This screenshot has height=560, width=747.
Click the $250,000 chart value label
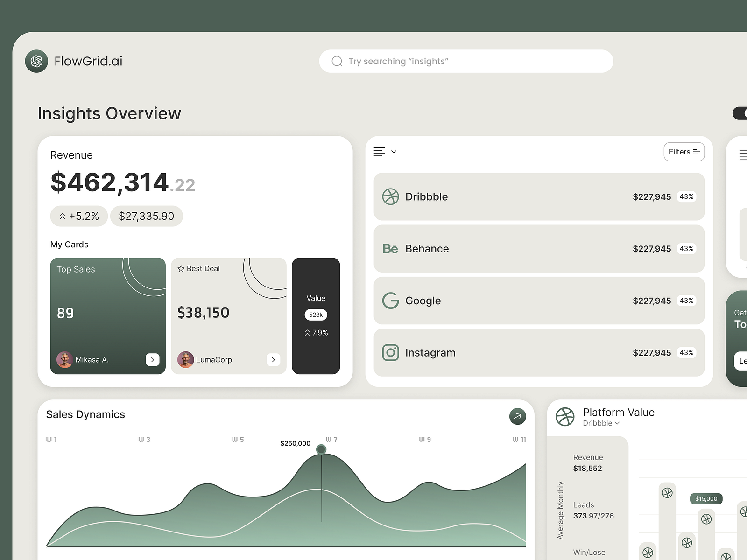295,443
